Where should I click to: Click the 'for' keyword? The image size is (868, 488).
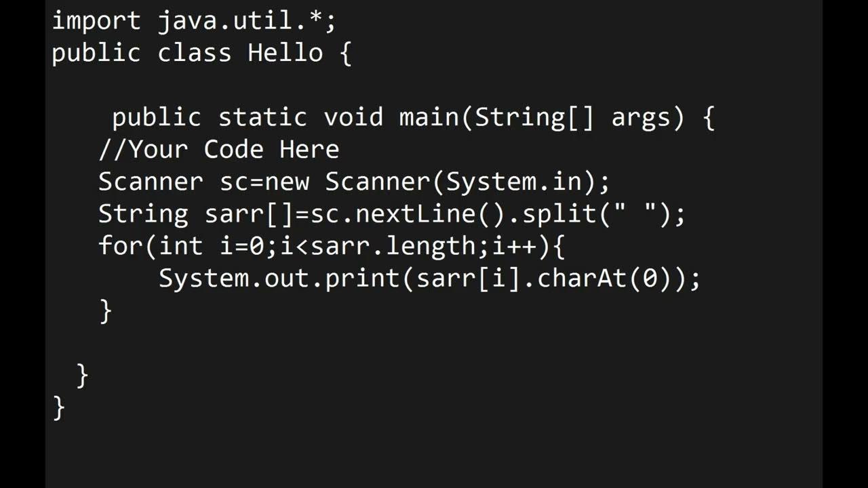[121, 245]
